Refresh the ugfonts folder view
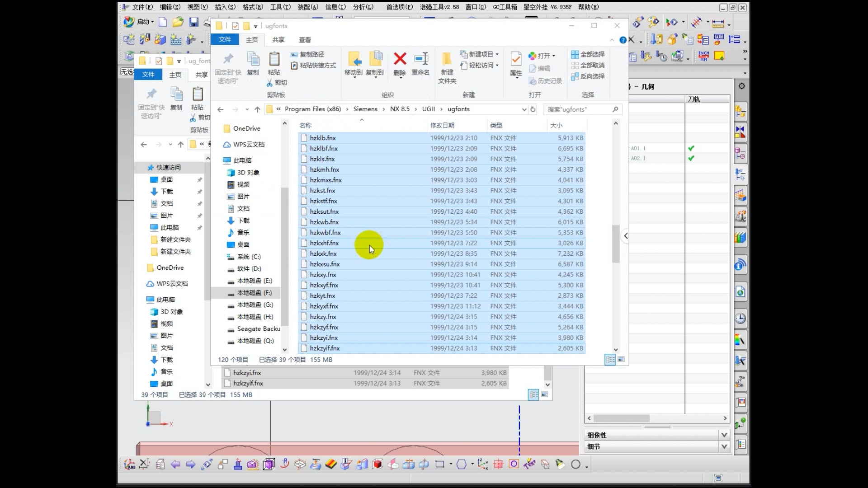 tap(533, 109)
